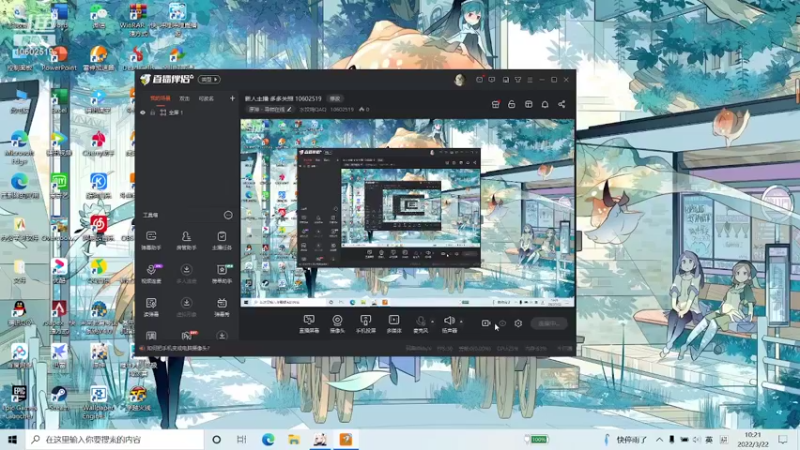
Task: Open the notification bell icon
Action: tap(545, 104)
